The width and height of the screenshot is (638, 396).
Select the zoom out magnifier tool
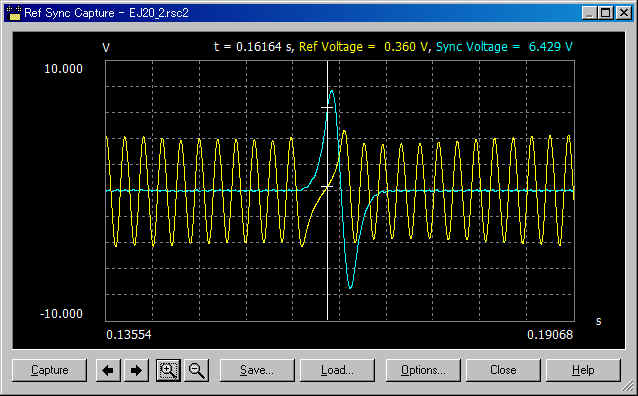197,370
